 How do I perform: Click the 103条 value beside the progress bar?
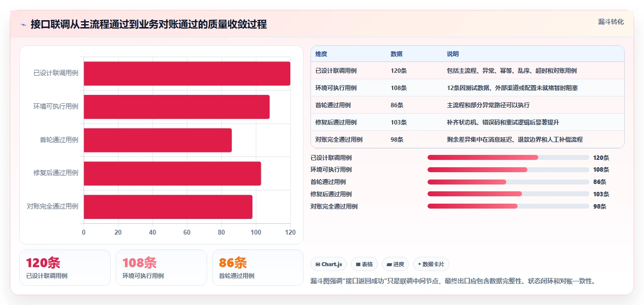pyautogui.click(x=601, y=194)
